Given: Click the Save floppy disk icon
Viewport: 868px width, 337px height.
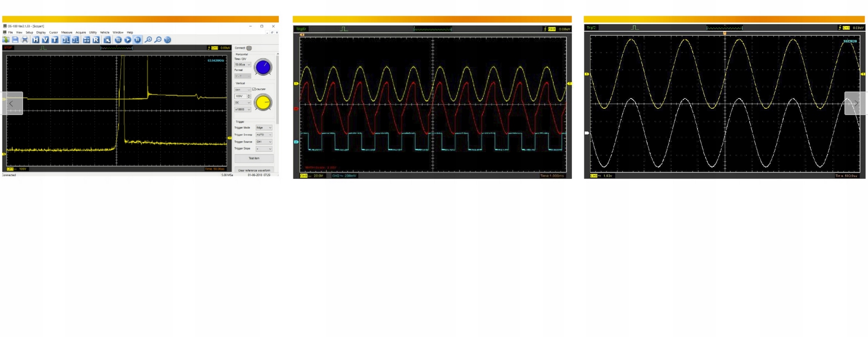Looking at the screenshot, I should [x=15, y=40].
